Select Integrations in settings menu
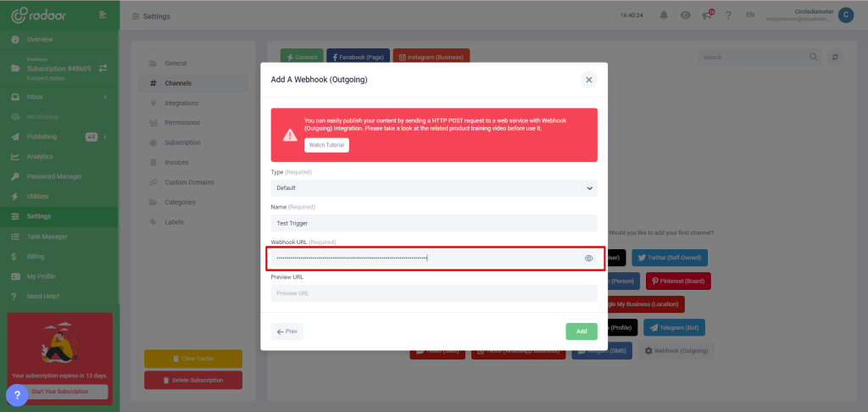Screen dimensions: 868x412 (181, 103)
